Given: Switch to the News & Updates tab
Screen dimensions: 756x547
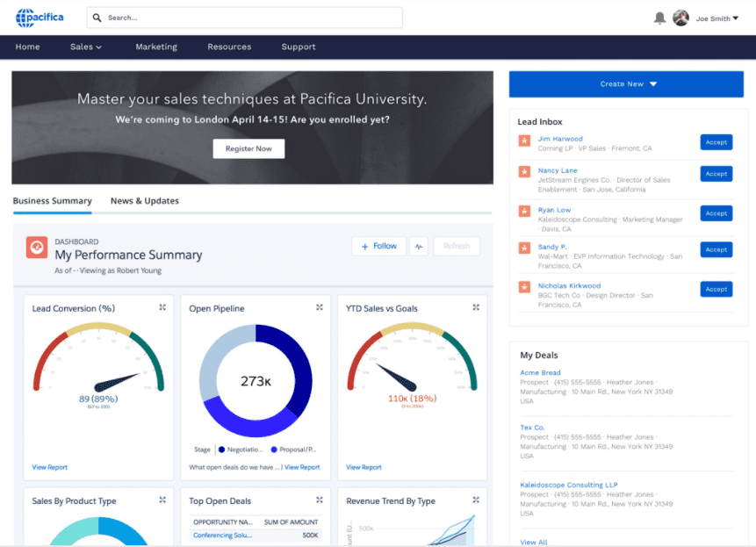Looking at the screenshot, I should (145, 201).
